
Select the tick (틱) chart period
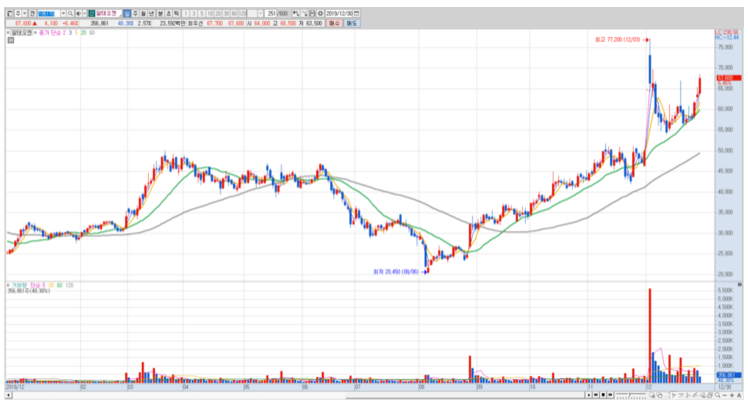tap(176, 13)
